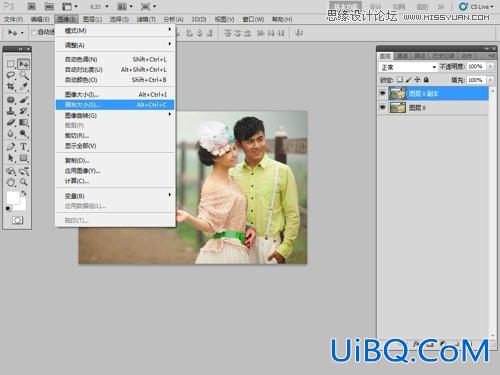This screenshot has width=500, height=375.
Task: Select the Move tool in the toolbox
Action: coord(23,64)
